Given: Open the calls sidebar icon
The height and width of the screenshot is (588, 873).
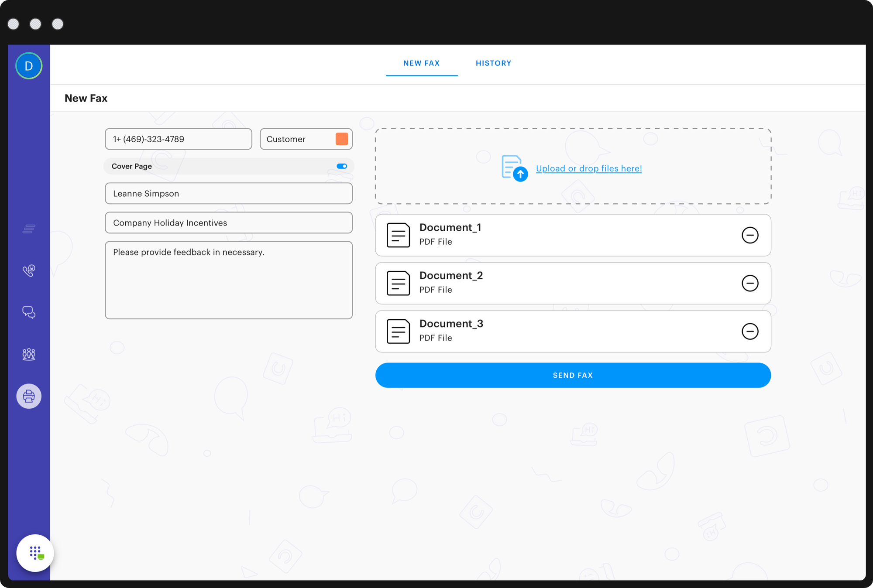Looking at the screenshot, I should 29,270.
